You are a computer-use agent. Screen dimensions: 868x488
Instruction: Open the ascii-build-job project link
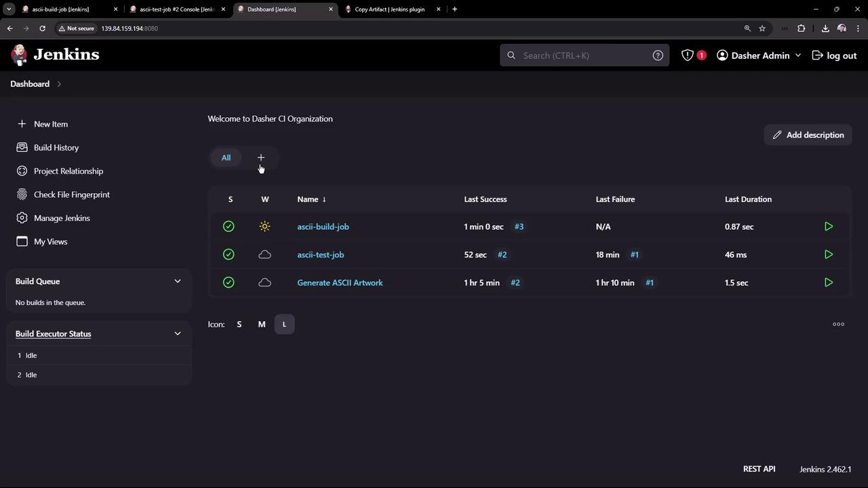click(323, 226)
